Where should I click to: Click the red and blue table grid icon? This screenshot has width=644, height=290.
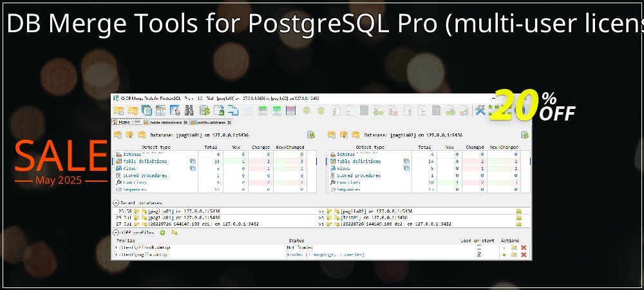(291, 110)
